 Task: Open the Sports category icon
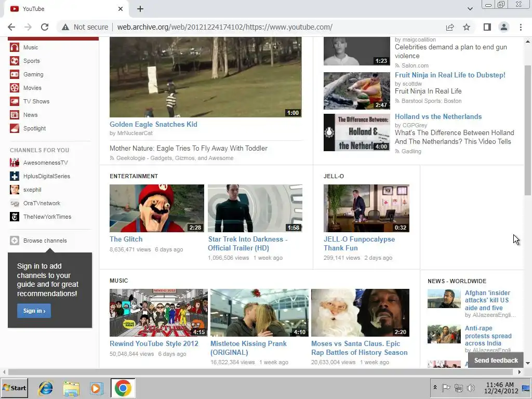pyautogui.click(x=14, y=61)
